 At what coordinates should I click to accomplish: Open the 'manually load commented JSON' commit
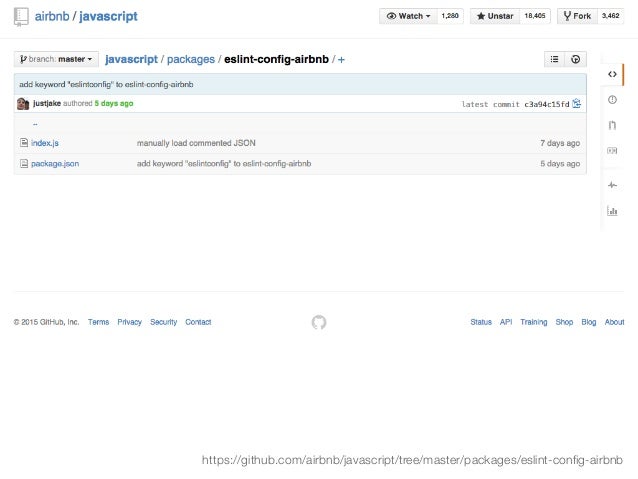pyautogui.click(x=196, y=143)
